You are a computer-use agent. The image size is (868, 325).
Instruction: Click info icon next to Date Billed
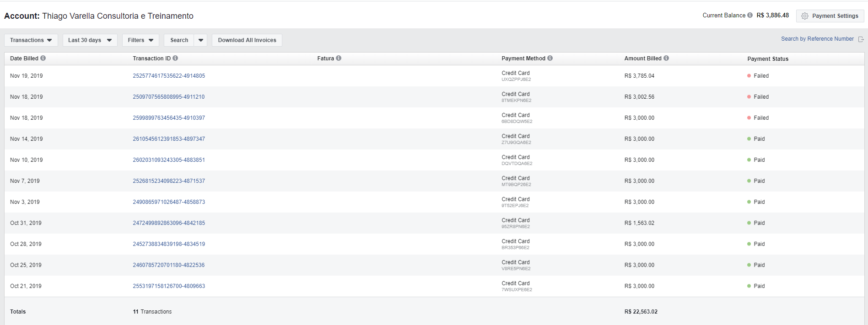43,58
